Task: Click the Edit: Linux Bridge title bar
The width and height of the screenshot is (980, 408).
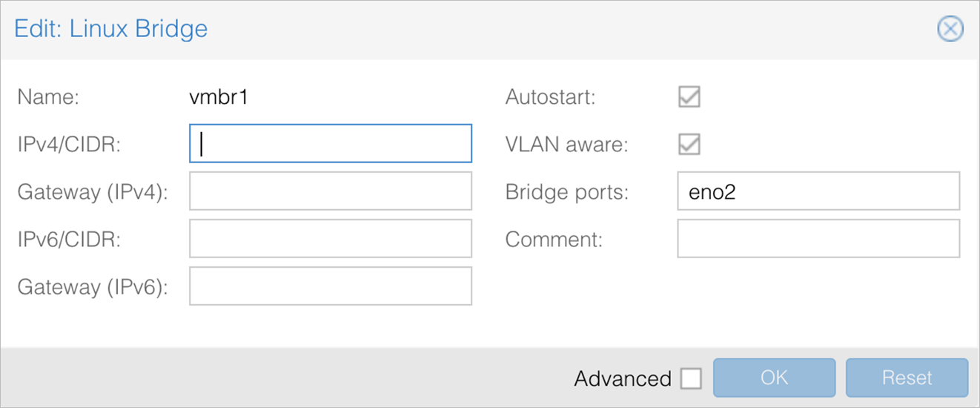Action: click(489, 30)
